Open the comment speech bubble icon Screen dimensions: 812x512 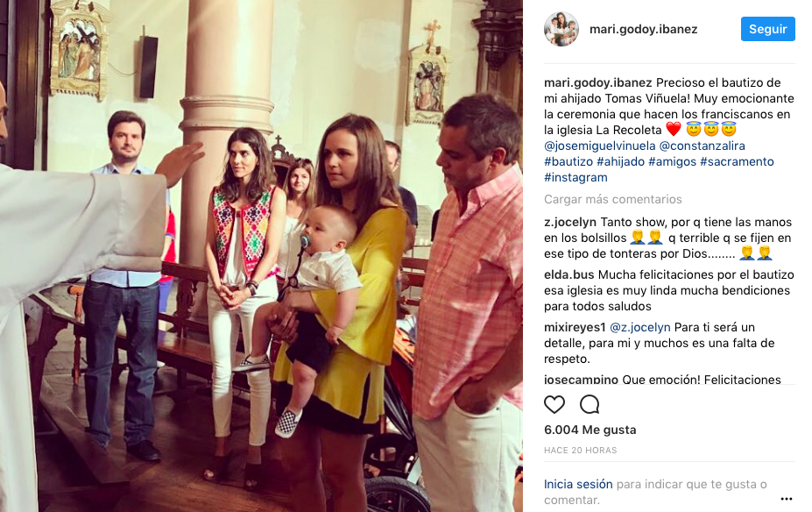(590, 404)
